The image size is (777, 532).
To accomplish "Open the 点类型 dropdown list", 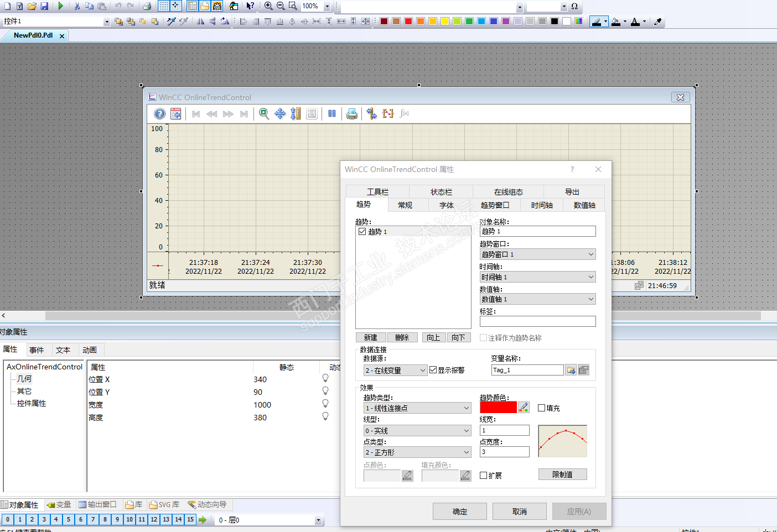I will [417, 452].
